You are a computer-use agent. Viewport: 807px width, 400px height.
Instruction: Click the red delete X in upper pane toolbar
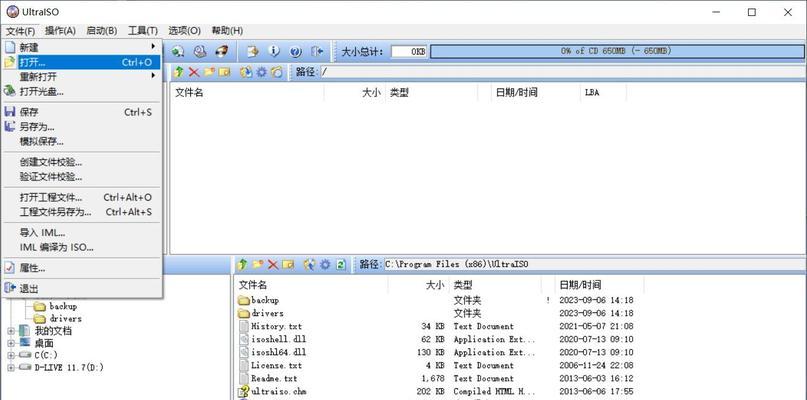194,72
